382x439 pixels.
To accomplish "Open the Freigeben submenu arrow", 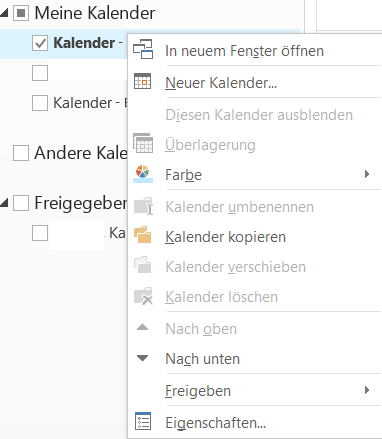I will pos(367,390).
